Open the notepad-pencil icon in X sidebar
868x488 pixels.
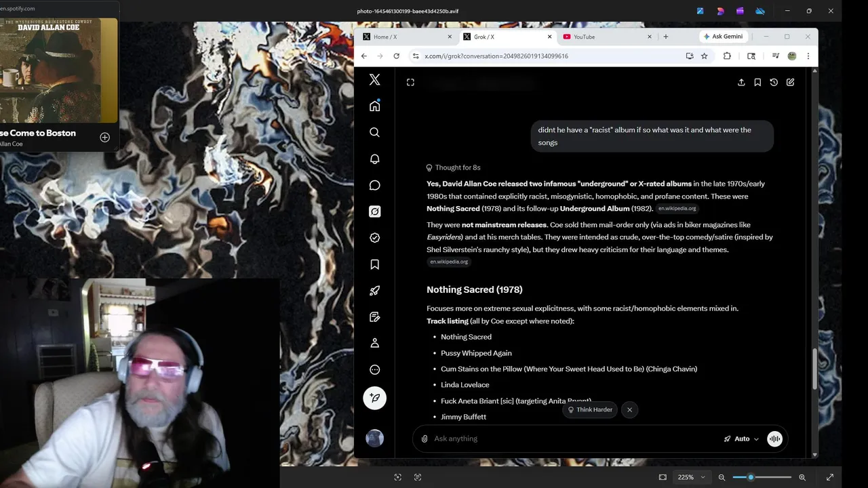[374, 317]
